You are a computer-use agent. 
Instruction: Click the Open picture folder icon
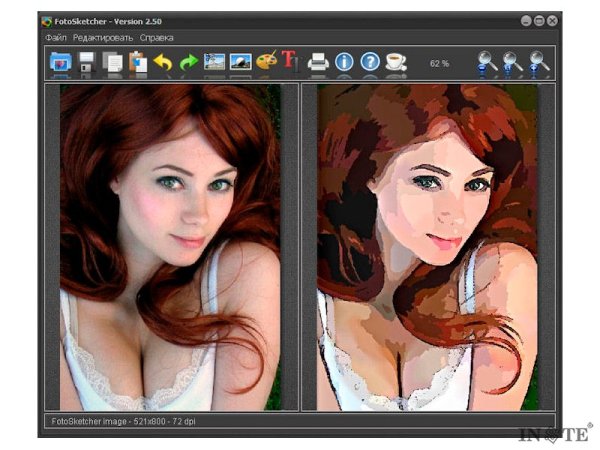point(61,62)
